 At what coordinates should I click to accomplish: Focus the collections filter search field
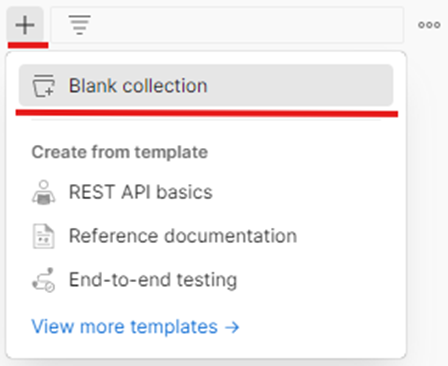click(227, 25)
